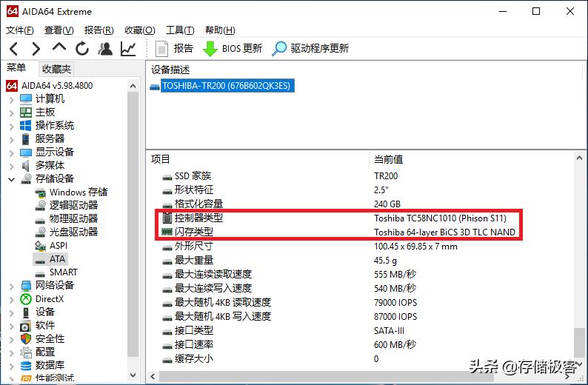Select the 多媒体 speaker icon
The image size is (588, 385).
point(25,165)
